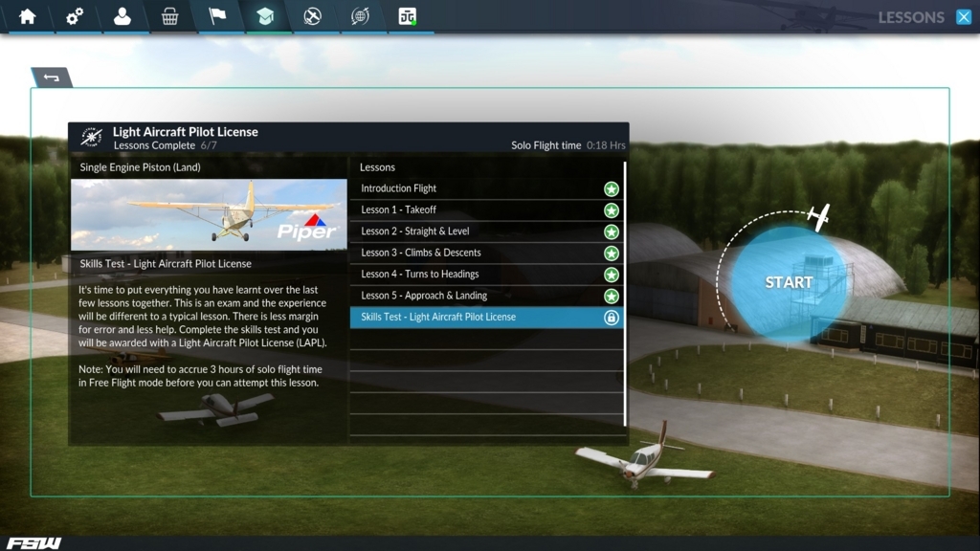Click the FSW logo at bottom left

pyautogui.click(x=33, y=543)
